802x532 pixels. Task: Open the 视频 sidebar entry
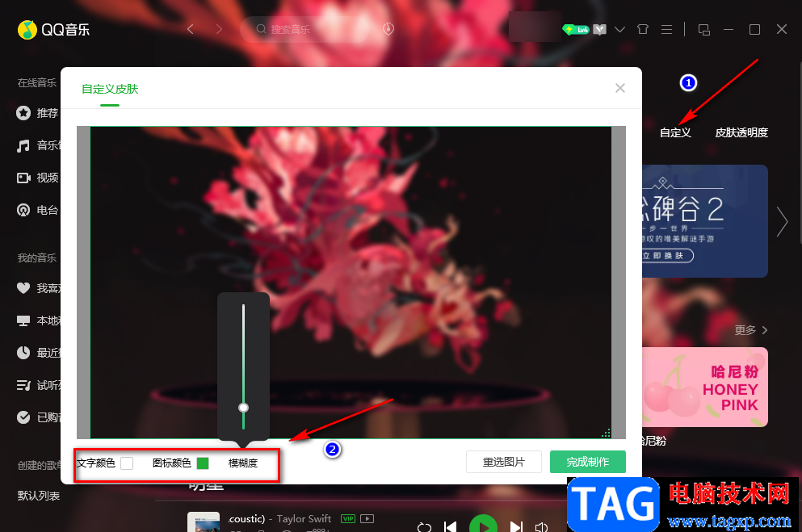pos(37,178)
